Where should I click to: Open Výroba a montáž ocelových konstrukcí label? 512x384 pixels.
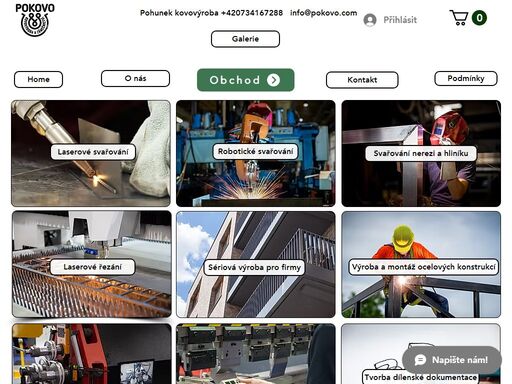point(424,267)
